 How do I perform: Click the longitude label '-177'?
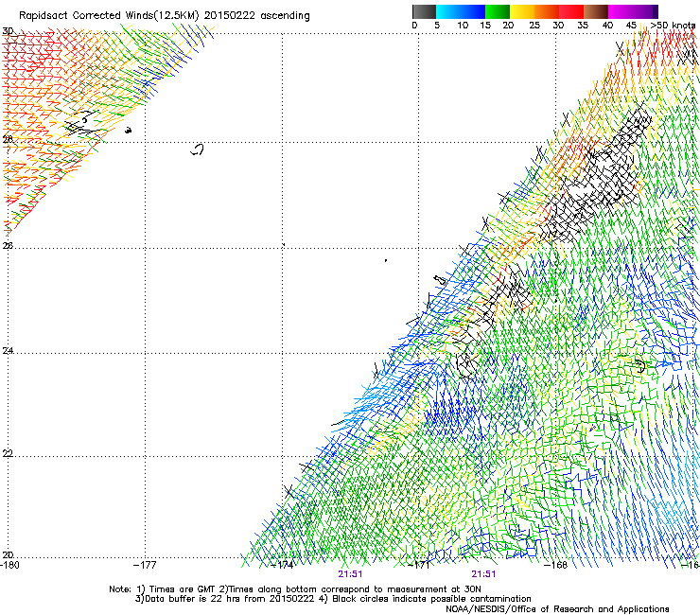[145, 565]
